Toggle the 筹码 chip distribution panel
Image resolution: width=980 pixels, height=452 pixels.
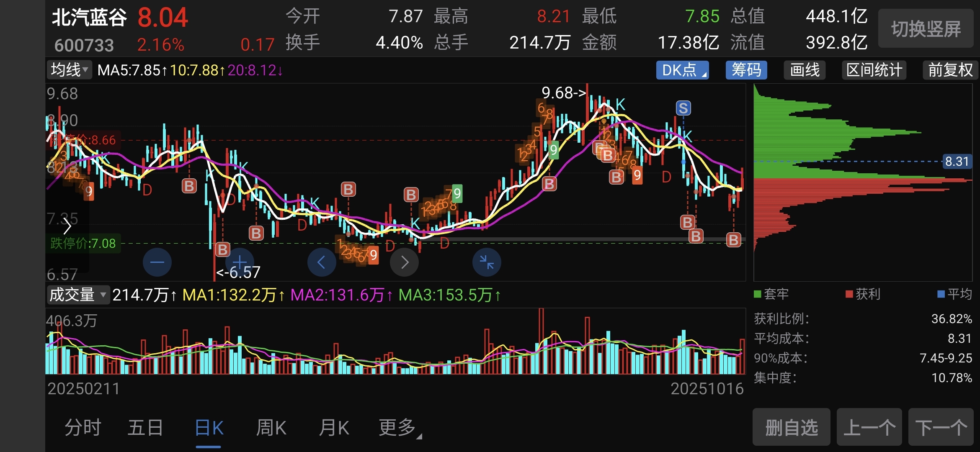pos(746,70)
